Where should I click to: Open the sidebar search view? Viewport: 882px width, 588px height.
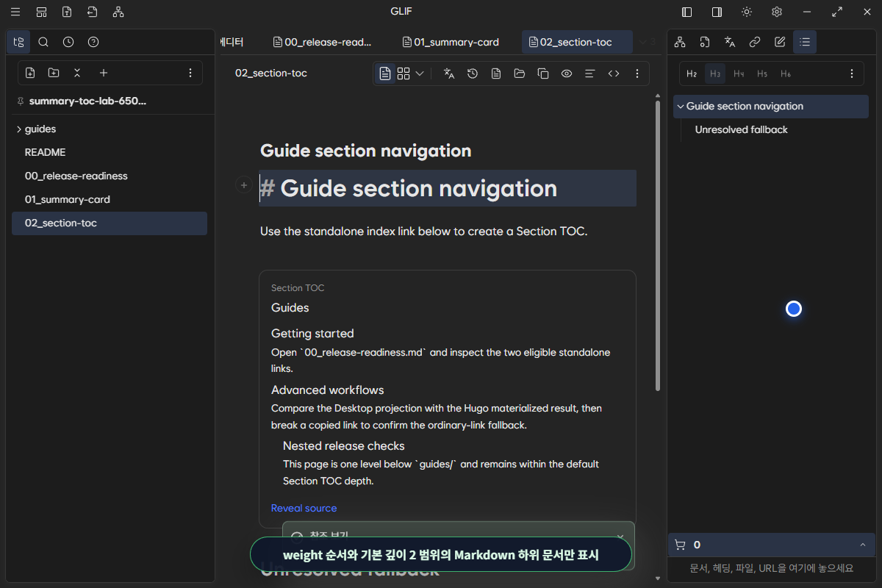click(x=43, y=42)
